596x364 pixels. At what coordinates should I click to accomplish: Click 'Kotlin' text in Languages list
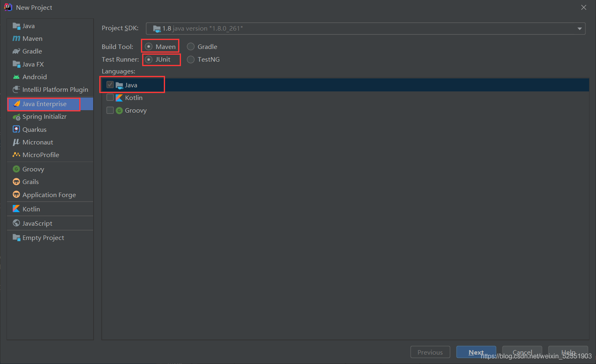(134, 98)
